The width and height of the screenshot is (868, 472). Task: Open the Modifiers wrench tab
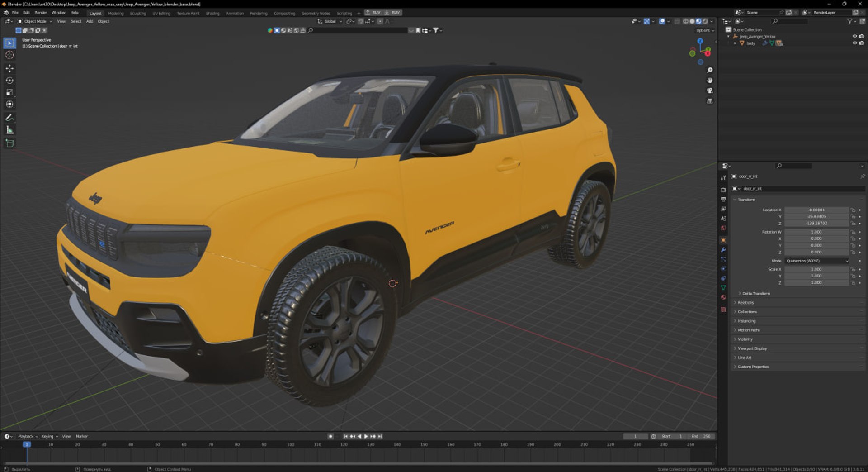[x=723, y=250]
